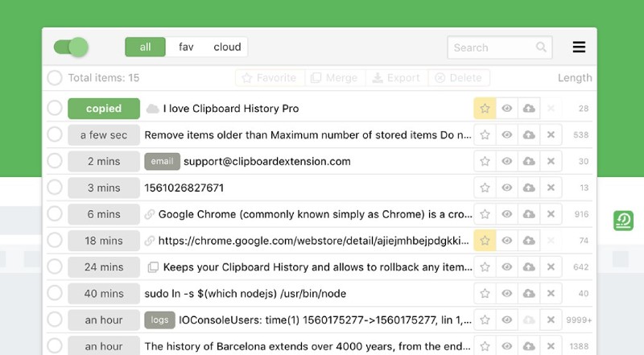Click the '18 mins' time label
This screenshot has height=355, width=644.
click(104, 241)
